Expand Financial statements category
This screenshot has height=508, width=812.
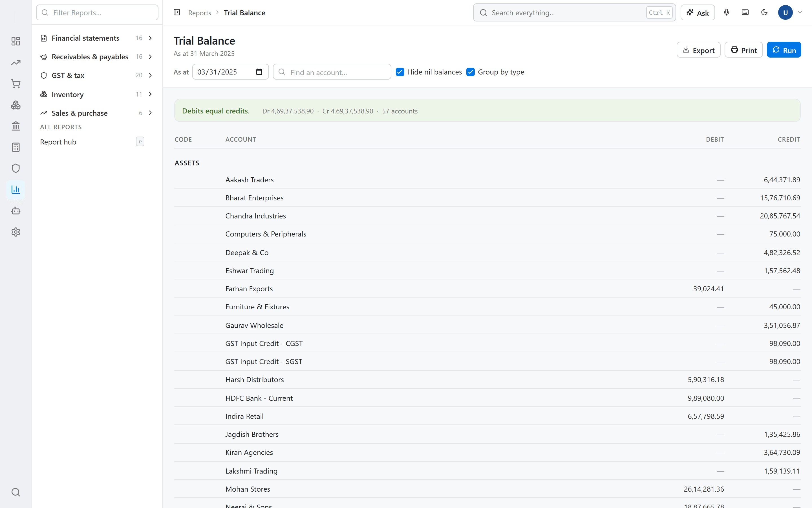(97, 38)
